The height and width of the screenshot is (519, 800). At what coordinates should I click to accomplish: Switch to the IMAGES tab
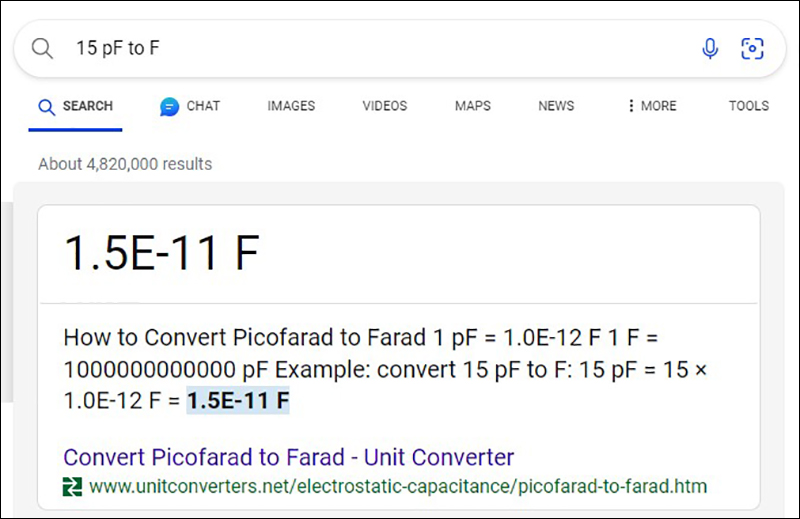291,106
